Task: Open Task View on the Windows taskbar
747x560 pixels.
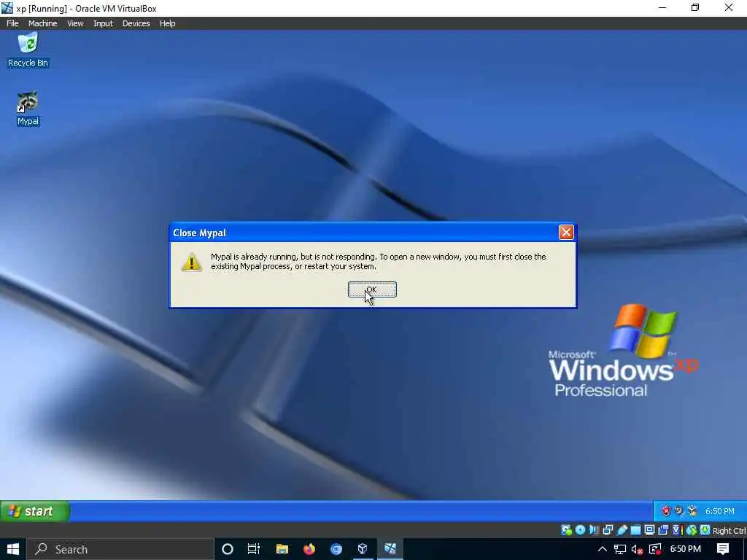Action: pyautogui.click(x=254, y=549)
